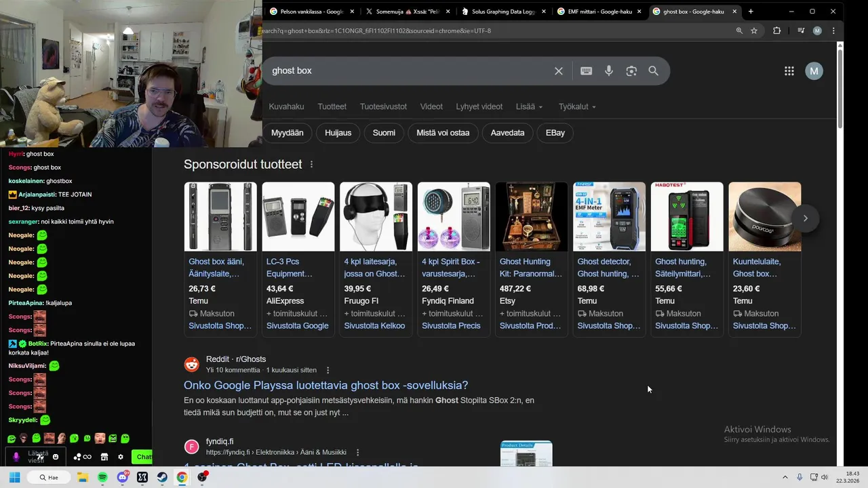Open the Google account avatar on the page

point(814,71)
